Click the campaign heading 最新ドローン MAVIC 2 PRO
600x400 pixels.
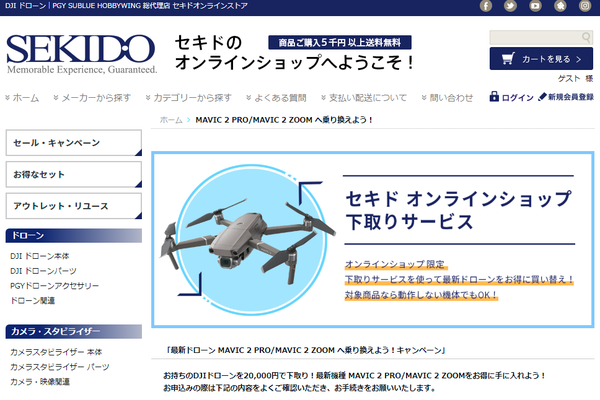click(x=306, y=350)
